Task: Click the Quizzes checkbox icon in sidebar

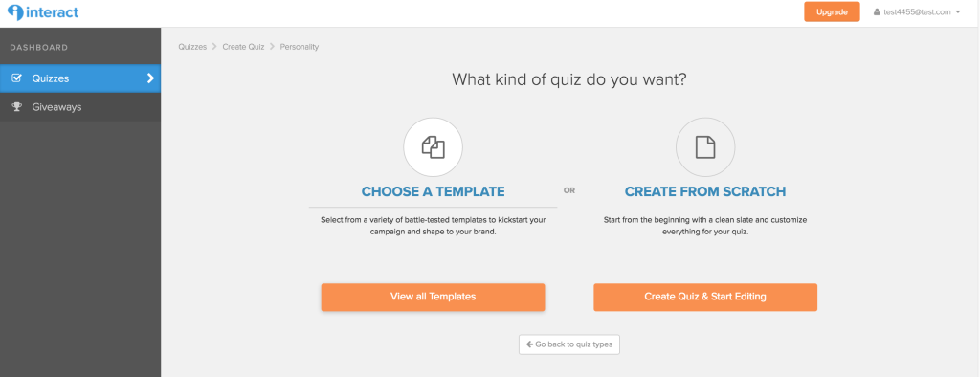Action: point(17,78)
